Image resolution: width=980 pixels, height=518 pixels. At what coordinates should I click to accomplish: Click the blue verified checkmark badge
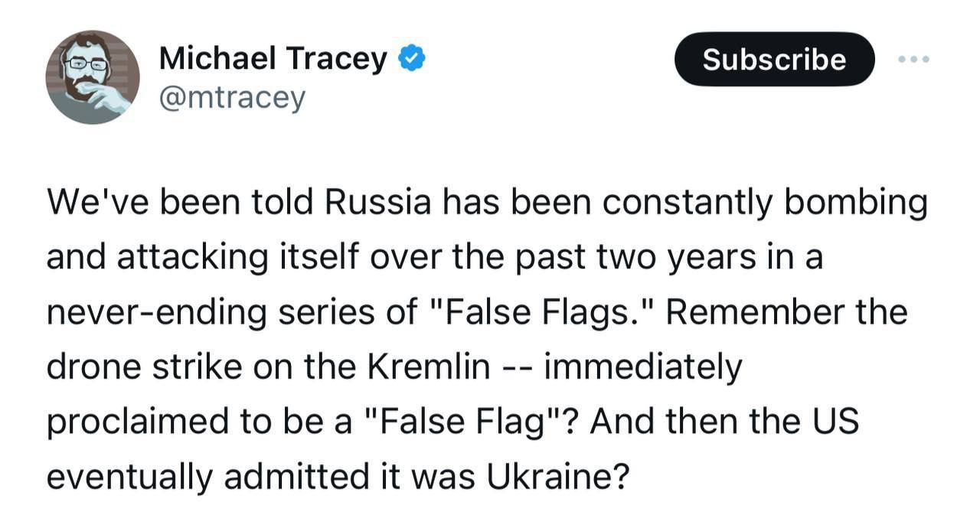[x=412, y=59]
